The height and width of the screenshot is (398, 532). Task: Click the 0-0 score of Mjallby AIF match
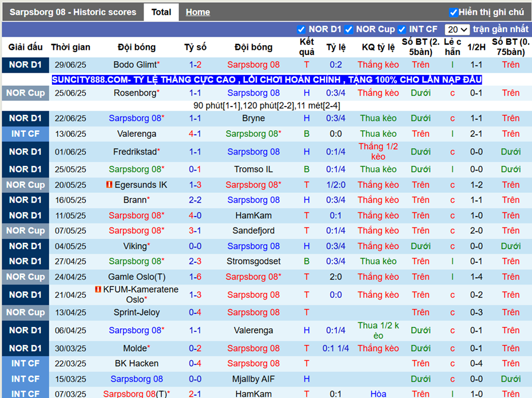point(195,379)
